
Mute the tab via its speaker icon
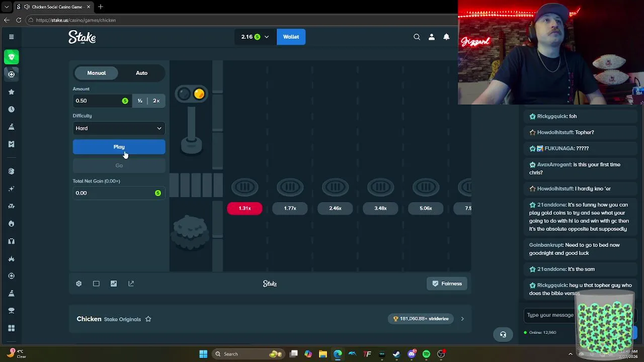tap(27, 7)
